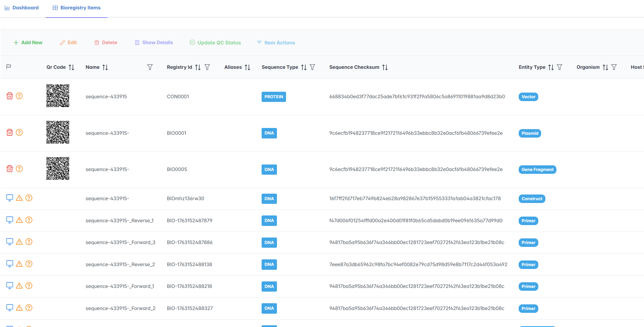This screenshot has width=644, height=327.
Task: Select checksum starting with f47d006f
Action: [416, 221]
